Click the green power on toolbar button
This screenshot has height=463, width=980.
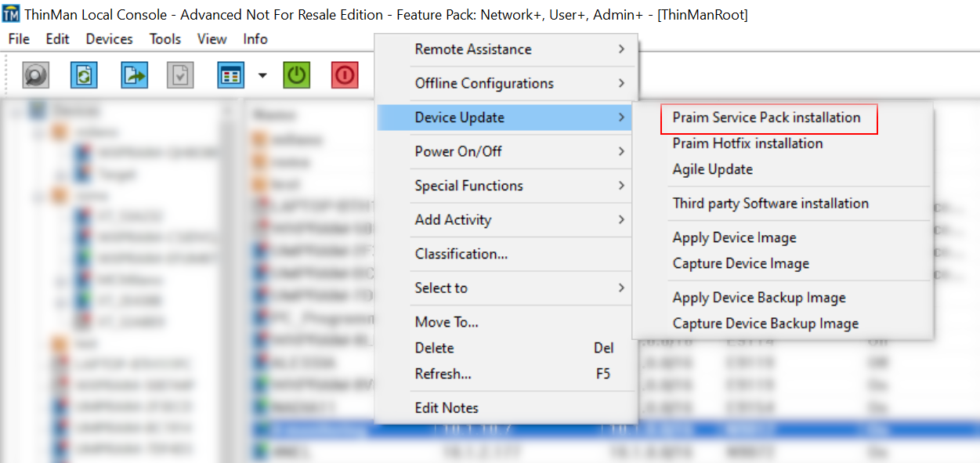point(296,75)
